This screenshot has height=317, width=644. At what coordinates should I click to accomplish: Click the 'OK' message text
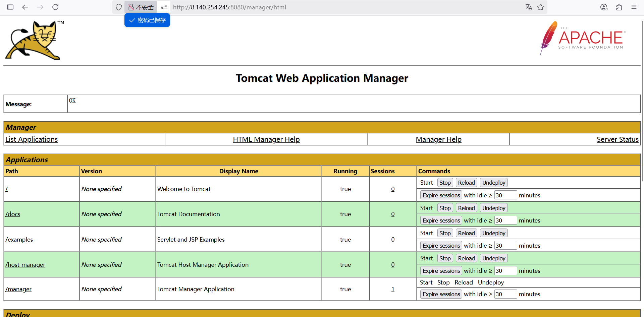pos(72,101)
